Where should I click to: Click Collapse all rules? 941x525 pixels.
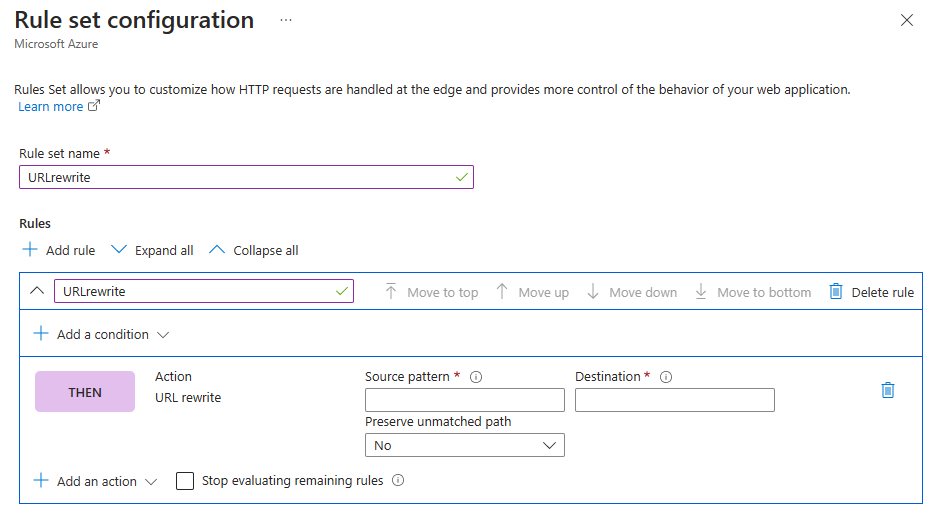[253, 250]
